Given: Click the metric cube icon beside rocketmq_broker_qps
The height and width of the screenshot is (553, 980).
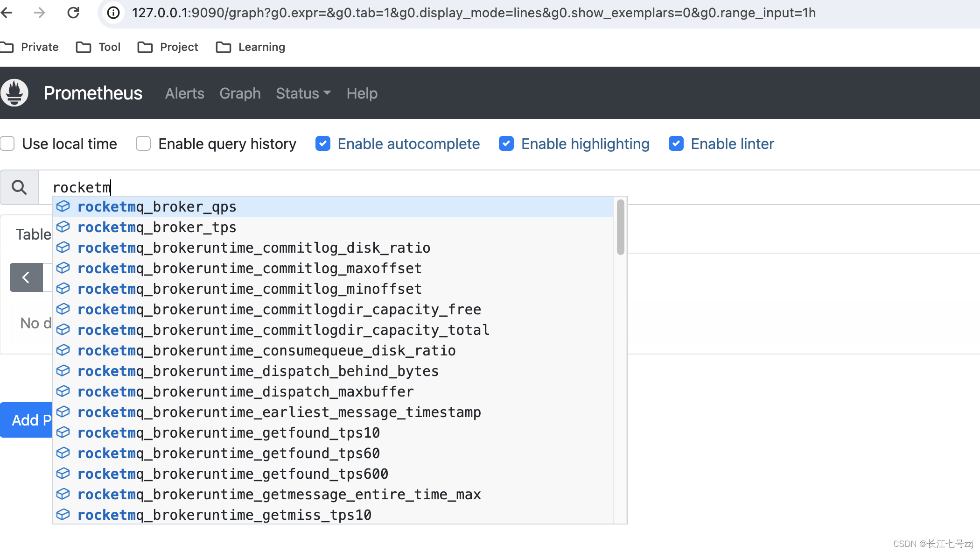Looking at the screenshot, I should (63, 206).
